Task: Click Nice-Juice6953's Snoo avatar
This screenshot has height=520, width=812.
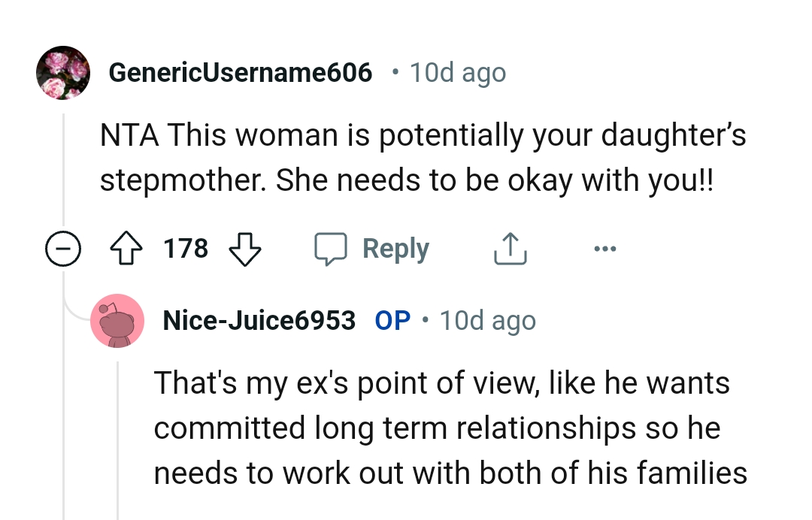Action: (x=118, y=320)
